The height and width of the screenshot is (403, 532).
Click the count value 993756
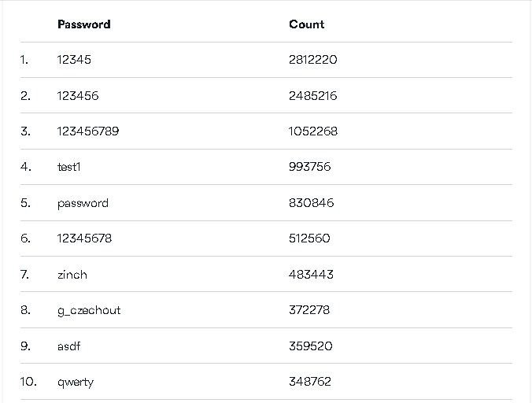310,167
